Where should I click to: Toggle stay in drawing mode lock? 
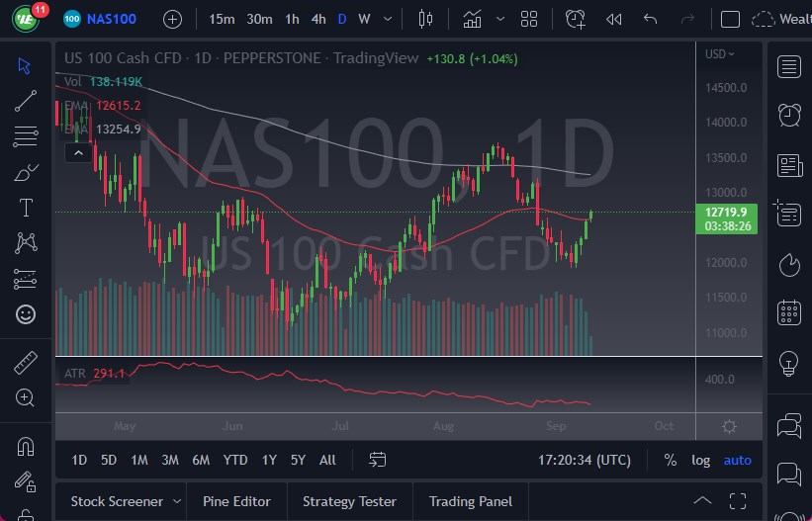click(x=26, y=481)
